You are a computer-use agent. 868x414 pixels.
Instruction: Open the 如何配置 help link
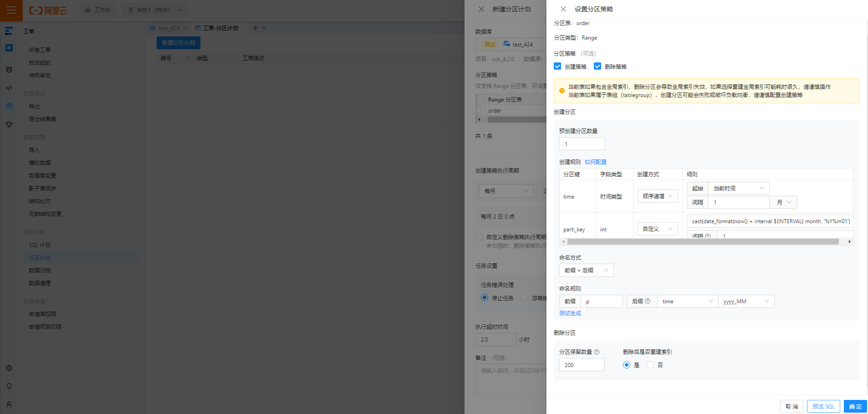(596, 162)
